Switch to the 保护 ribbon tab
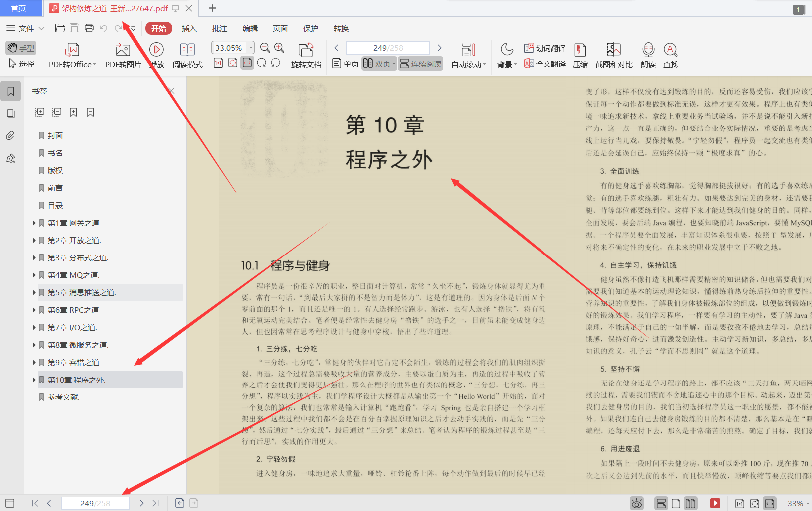 click(310, 28)
